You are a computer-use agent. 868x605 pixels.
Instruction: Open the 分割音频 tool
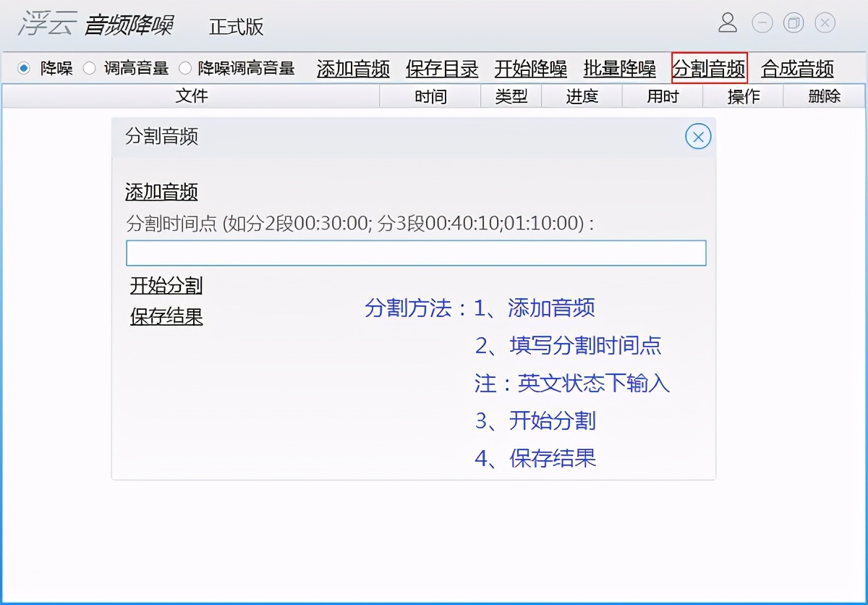coord(709,69)
